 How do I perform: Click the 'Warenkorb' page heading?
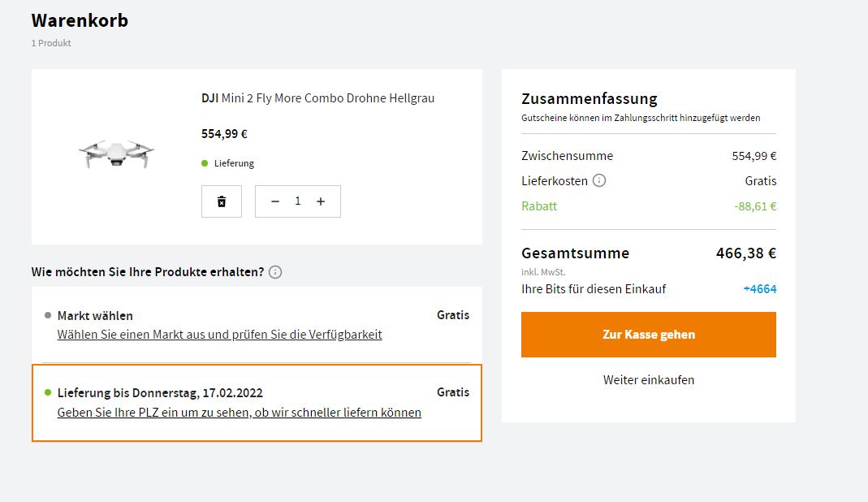[80, 20]
